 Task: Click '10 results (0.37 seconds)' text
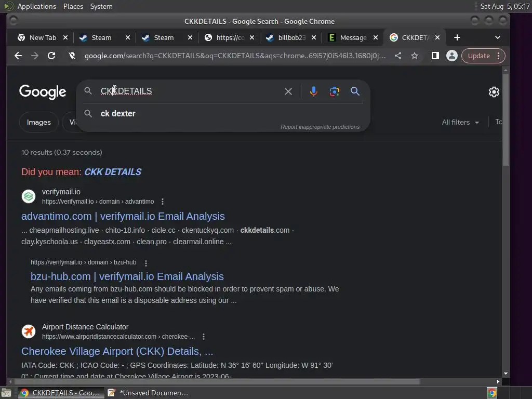(x=61, y=152)
